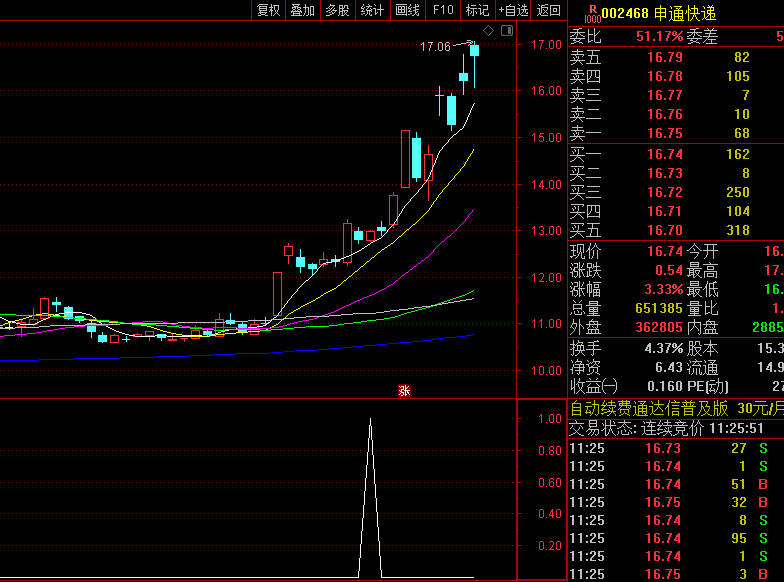The image size is (784, 582).
Task: Click the white spike peak in indicator panel
Action: pyautogui.click(x=371, y=421)
